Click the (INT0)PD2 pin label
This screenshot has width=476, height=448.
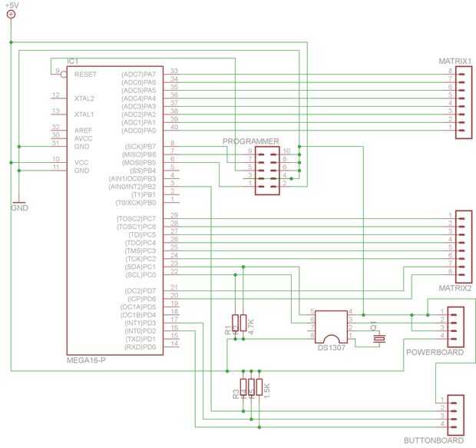click(x=140, y=331)
